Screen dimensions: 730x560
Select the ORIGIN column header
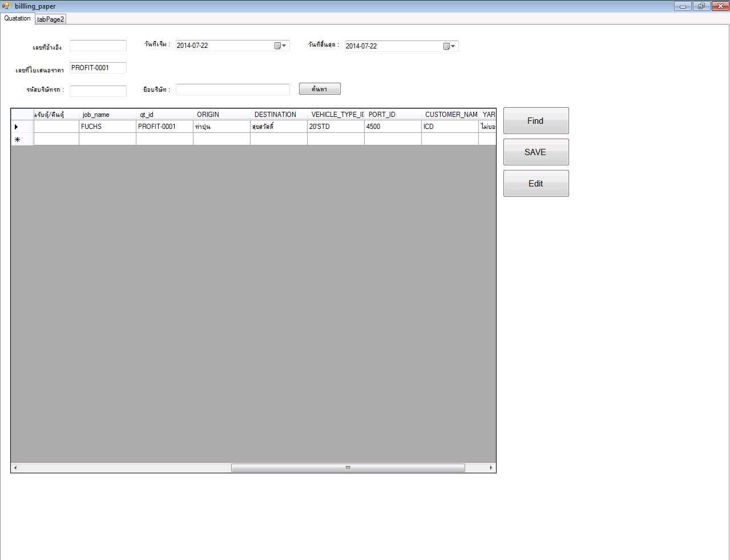pyautogui.click(x=221, y=115)
